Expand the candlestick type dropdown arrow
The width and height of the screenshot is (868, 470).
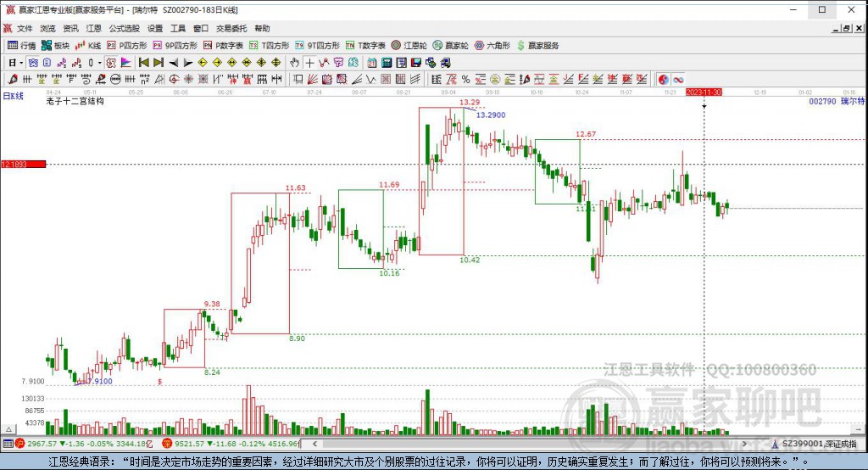tap(100, 63)
